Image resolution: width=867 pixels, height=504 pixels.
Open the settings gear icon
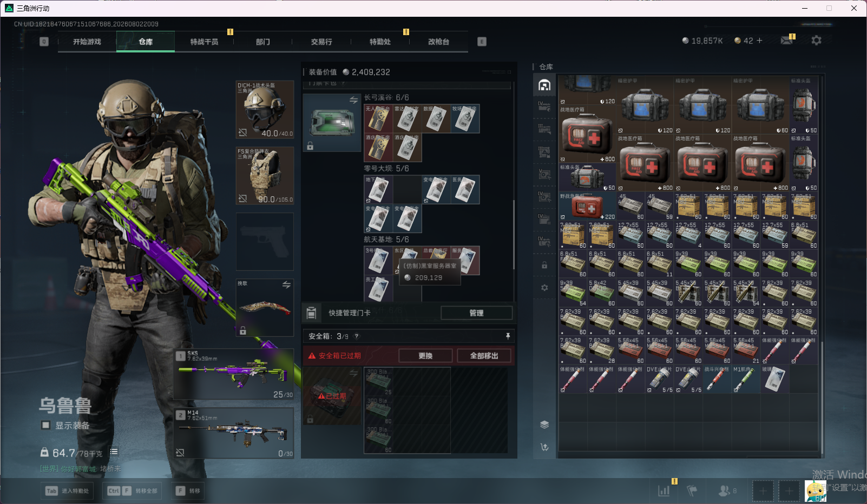click(x=816, y=41)
